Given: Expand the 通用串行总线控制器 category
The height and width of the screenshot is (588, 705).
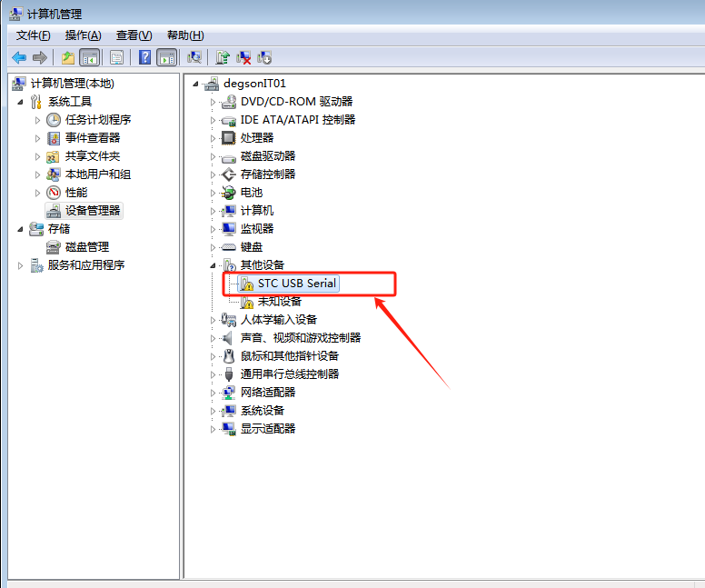Looking at the screenshot, I should tap(213, 374).
